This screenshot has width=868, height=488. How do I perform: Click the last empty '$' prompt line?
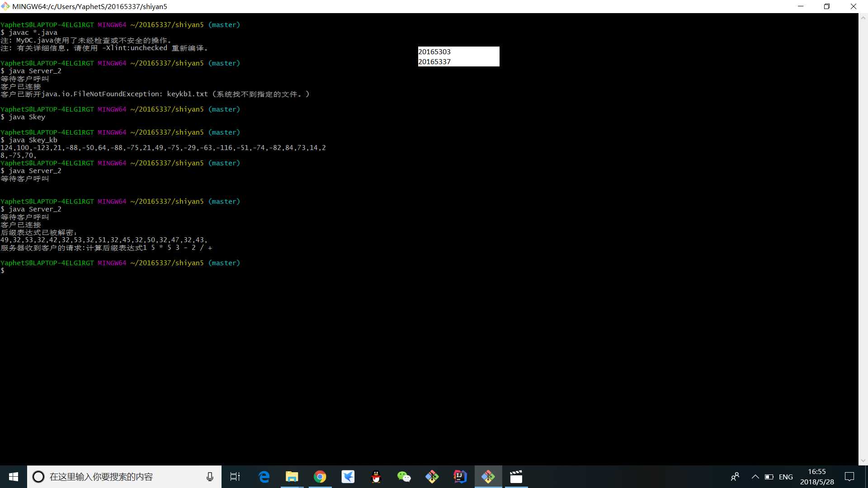pyautogui.click(x=3, y=271)
